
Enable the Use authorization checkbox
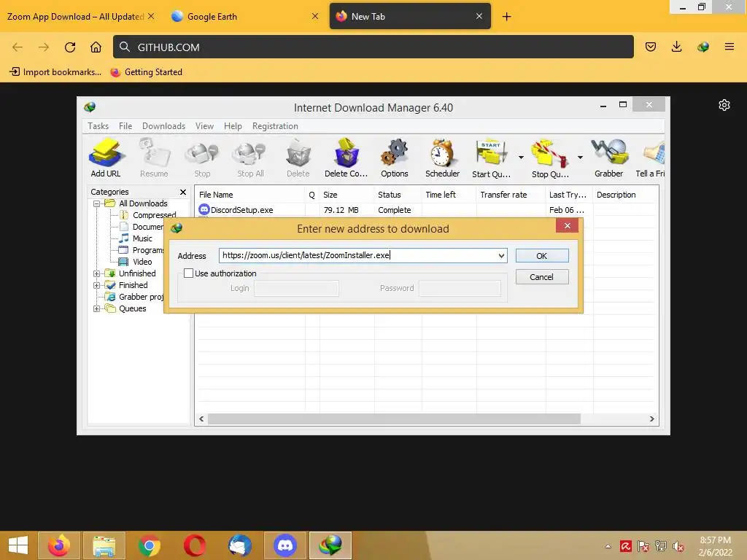[x=189, y=273]
